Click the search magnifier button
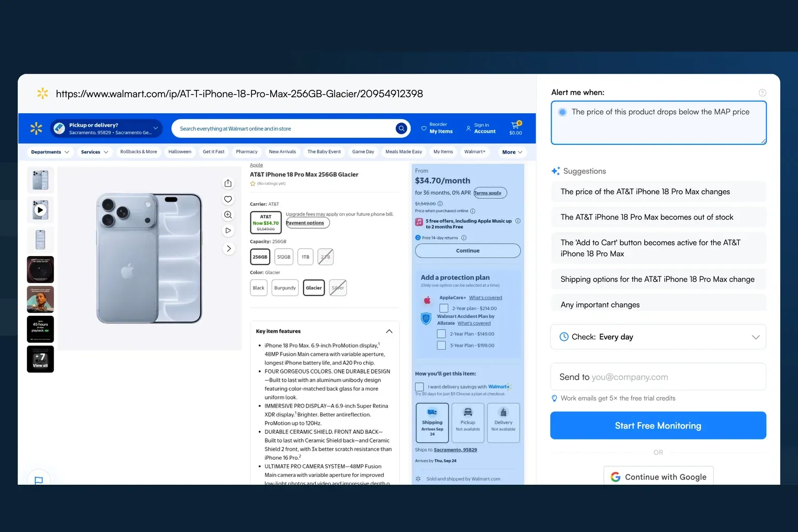The width and height of the screenshot is (798, 532). tap(401, 128)
